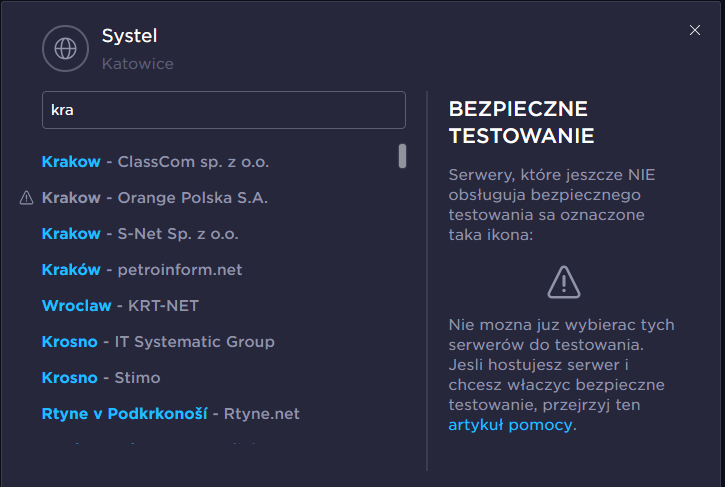
Task: Click the warning icon beside Orange Polska
Action: [x=27, y=198]
